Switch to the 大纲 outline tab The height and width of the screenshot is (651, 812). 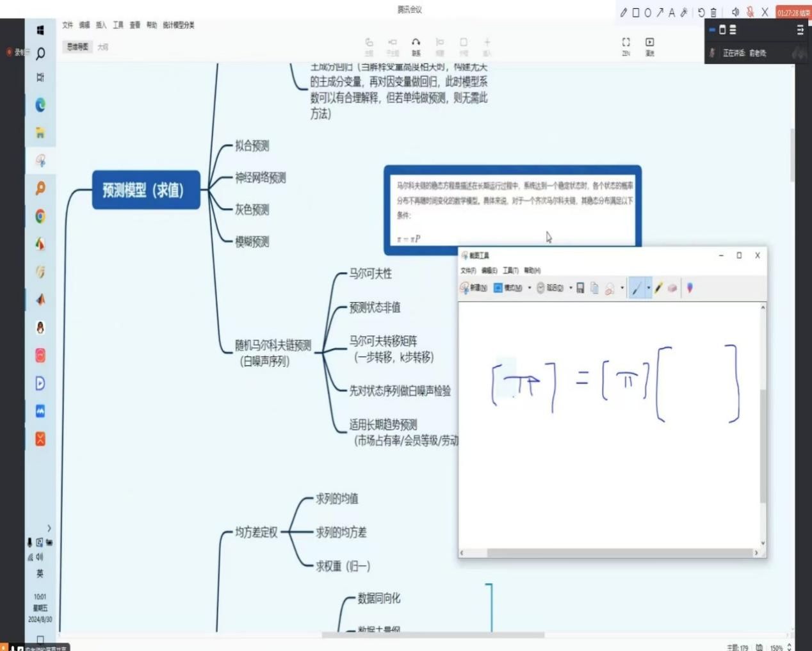point(102,47)
